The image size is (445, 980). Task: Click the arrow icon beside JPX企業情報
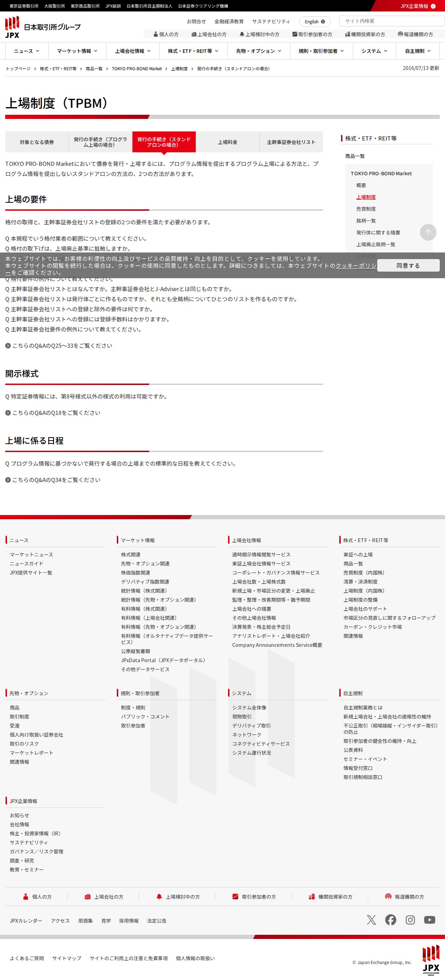pos(433,6)
